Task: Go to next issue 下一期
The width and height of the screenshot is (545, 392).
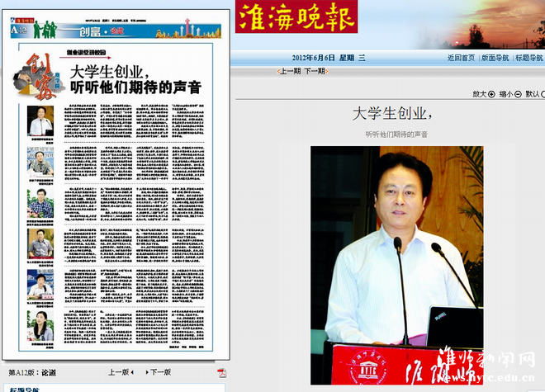Action: click(315, 71)
